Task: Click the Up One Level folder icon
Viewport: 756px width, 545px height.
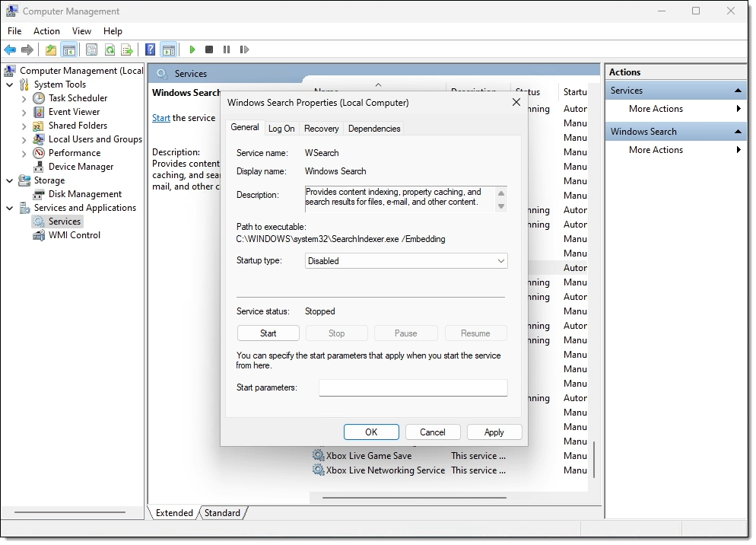Action: 51,49
